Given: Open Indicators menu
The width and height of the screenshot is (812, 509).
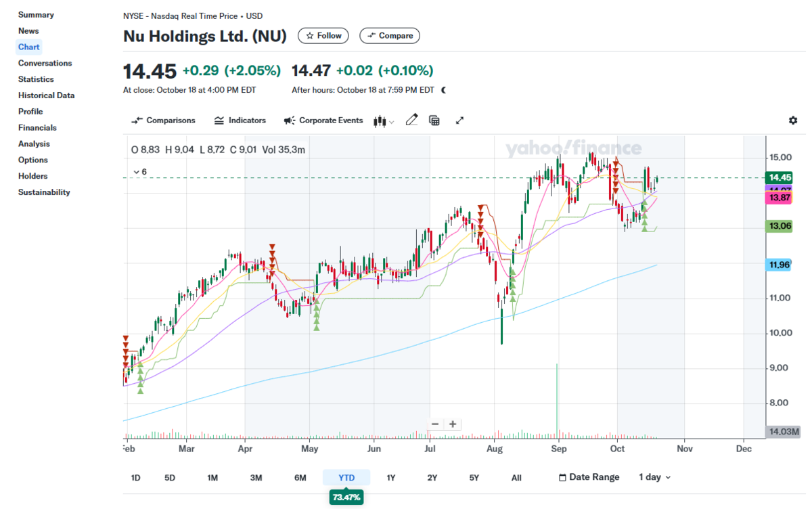Looking at the screenshot, I should pos(240,120).
